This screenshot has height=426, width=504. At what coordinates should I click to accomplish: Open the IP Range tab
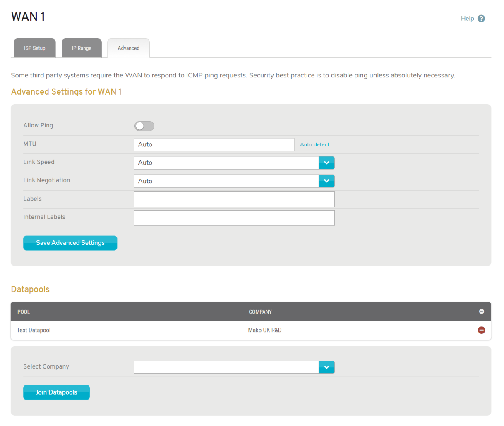coord(82,48)
